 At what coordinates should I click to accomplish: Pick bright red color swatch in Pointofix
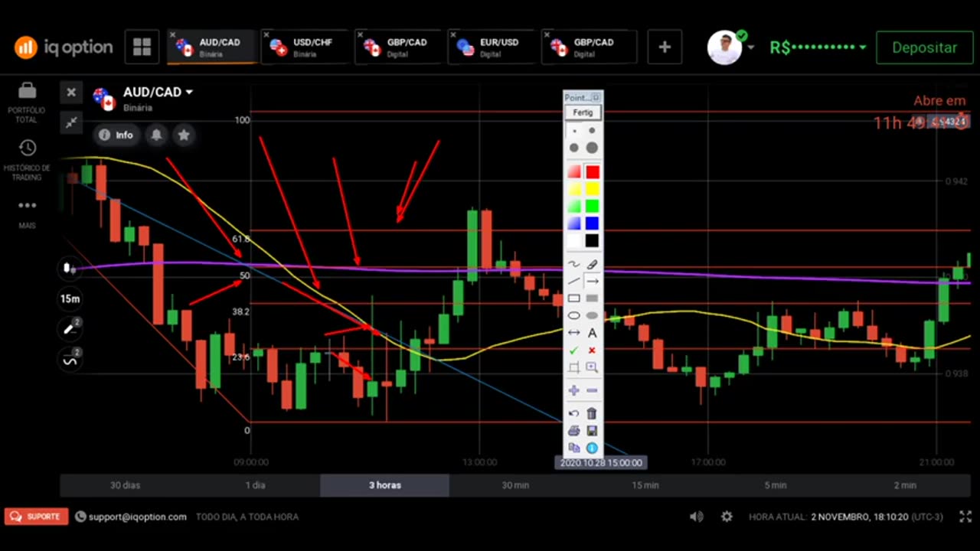[592, 172]
